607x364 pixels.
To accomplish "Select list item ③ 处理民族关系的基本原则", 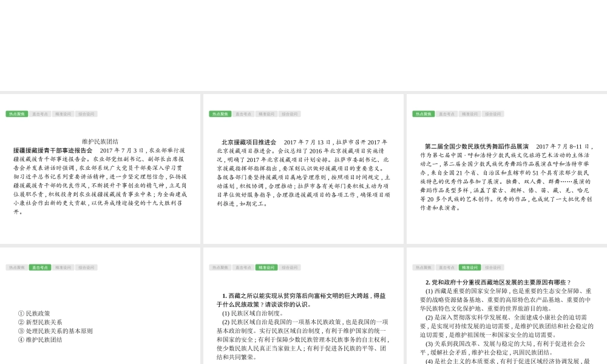I will coord(55,331).
